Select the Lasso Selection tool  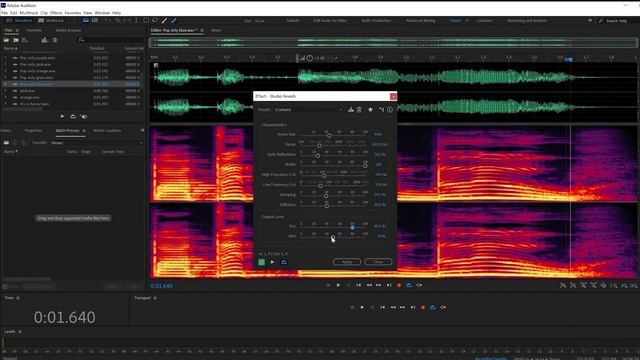155,20
